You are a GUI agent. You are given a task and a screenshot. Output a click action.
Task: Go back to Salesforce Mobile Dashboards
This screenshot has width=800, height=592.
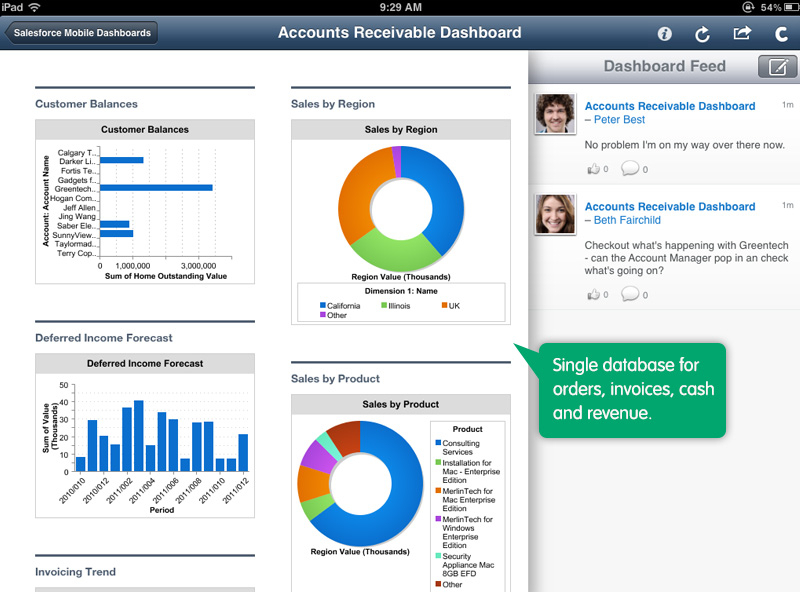click(x=82, y=33)
